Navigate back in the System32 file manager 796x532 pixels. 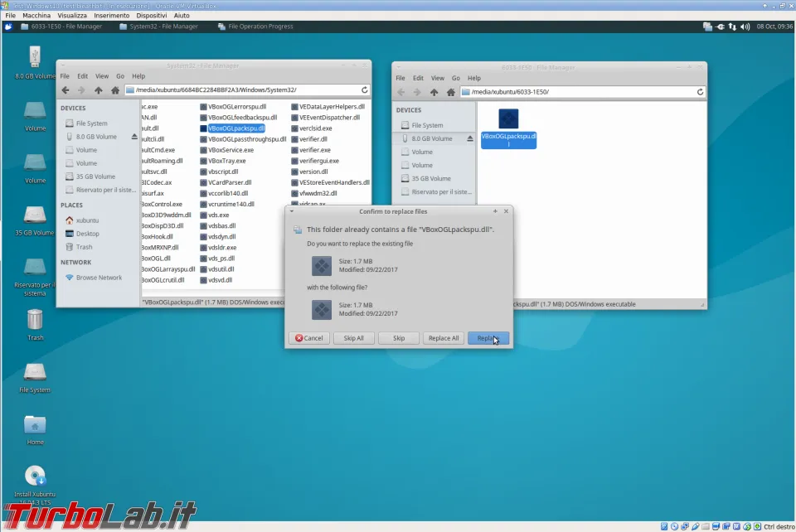point(66,89)
